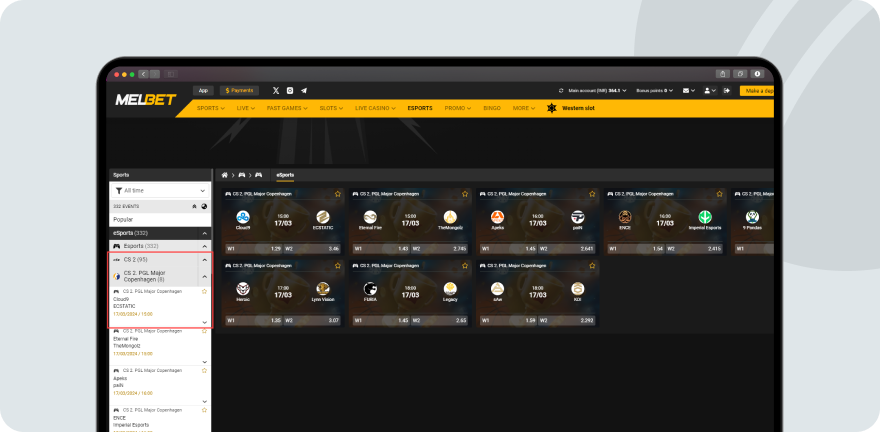Click the browser tab overview icon
This screenshot has width=880, height=432.
click(x=740, y=74)
